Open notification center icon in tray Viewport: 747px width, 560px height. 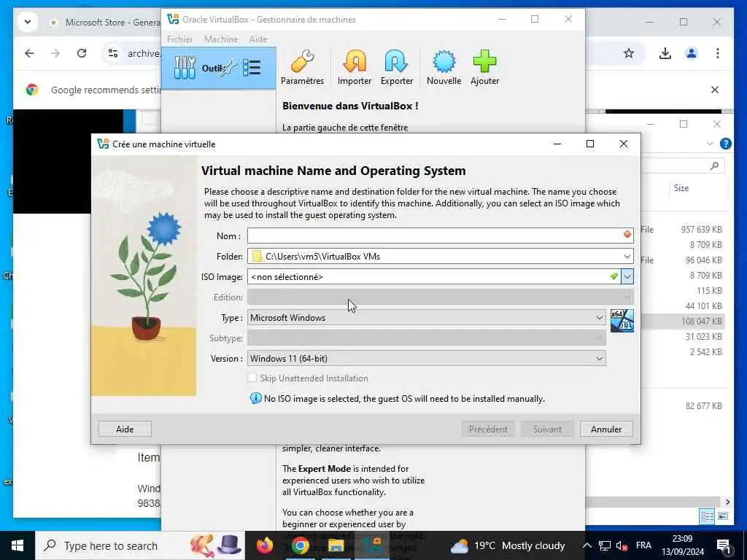[723, 547]
